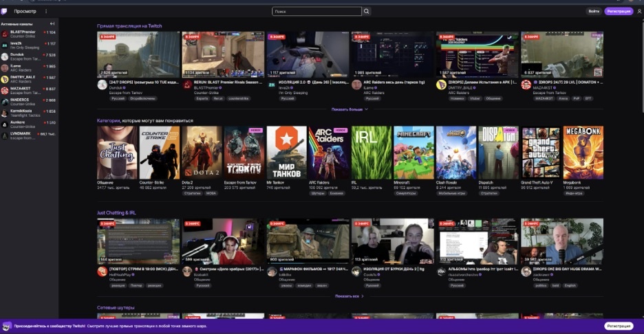644x334 pixels.
Task: Click the Поиск search input field
Action: point(316,12)
